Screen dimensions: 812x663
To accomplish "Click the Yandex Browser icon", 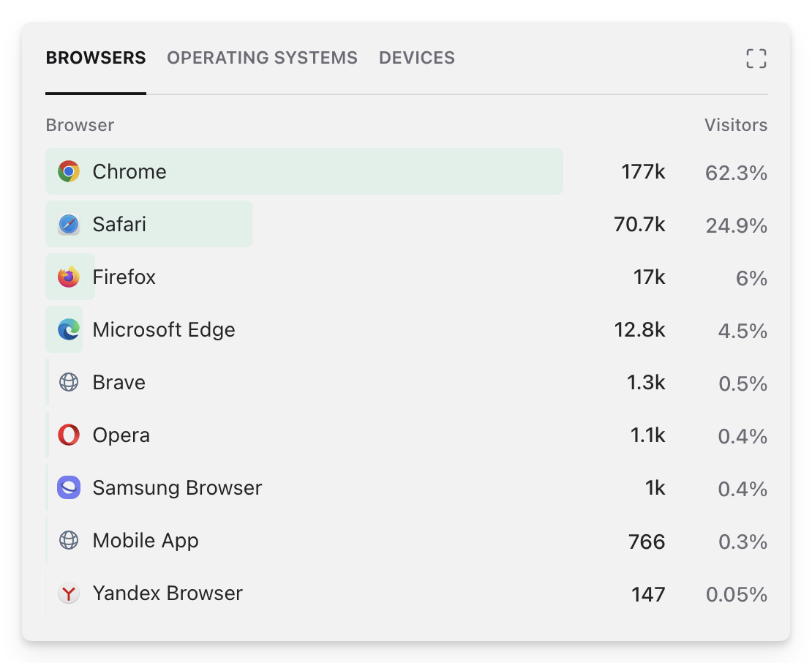I will coord(69,593).
